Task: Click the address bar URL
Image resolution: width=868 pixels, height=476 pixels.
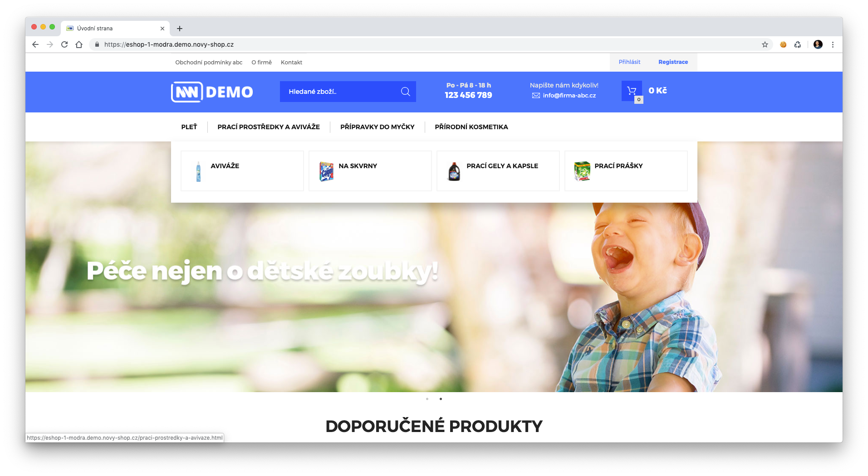Action: 169,44
